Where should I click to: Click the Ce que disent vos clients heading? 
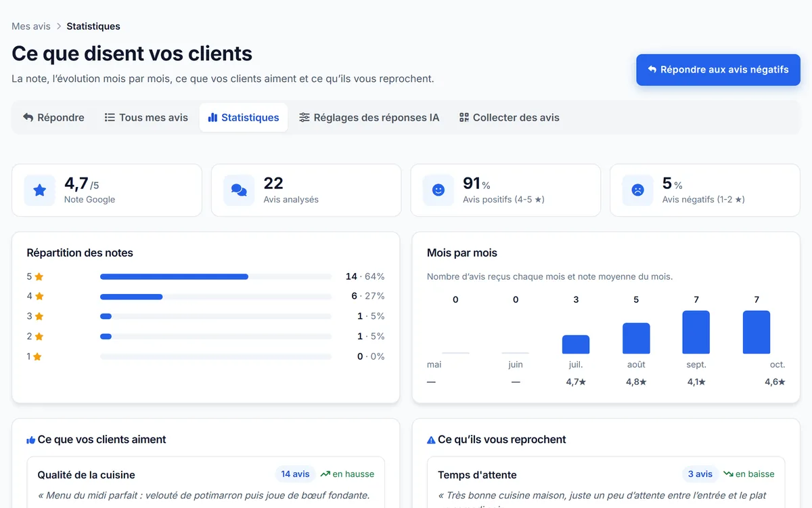[132, 54]
